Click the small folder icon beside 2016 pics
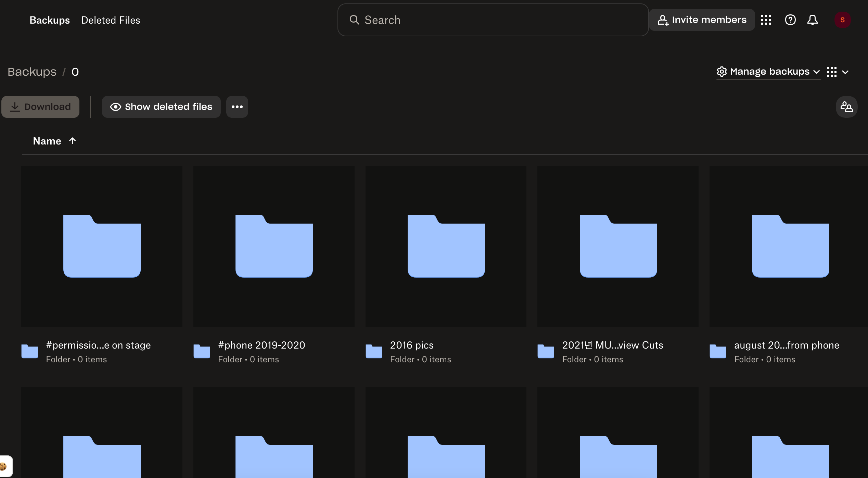Screen dimensions: 868x478 pos(374,351)
